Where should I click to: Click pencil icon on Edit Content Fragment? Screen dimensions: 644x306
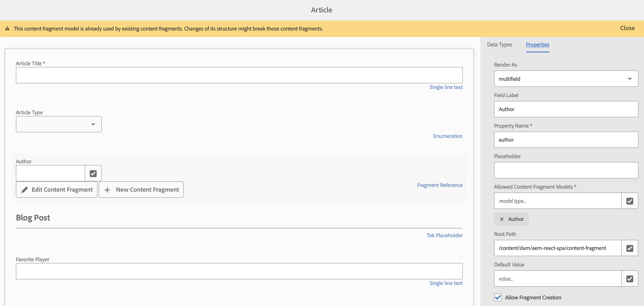point(24,190)
